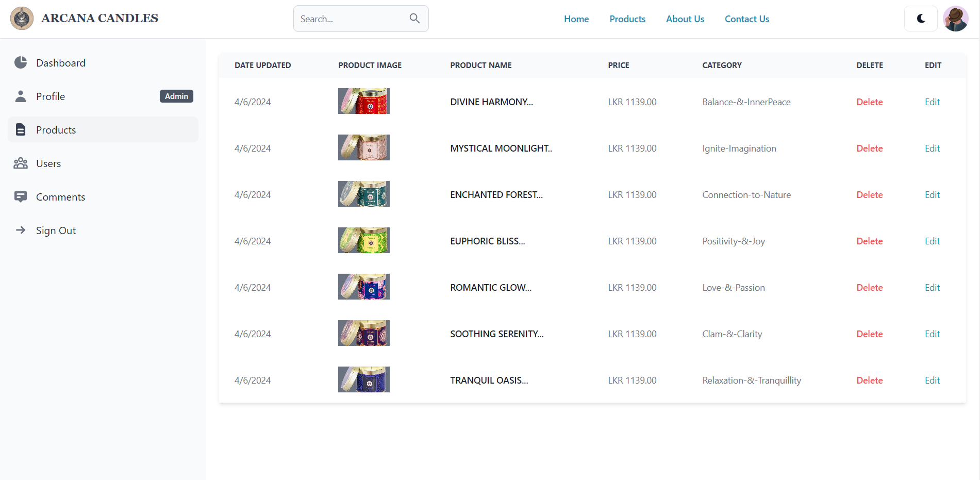Open Home in the top navigation

point(576,19)
